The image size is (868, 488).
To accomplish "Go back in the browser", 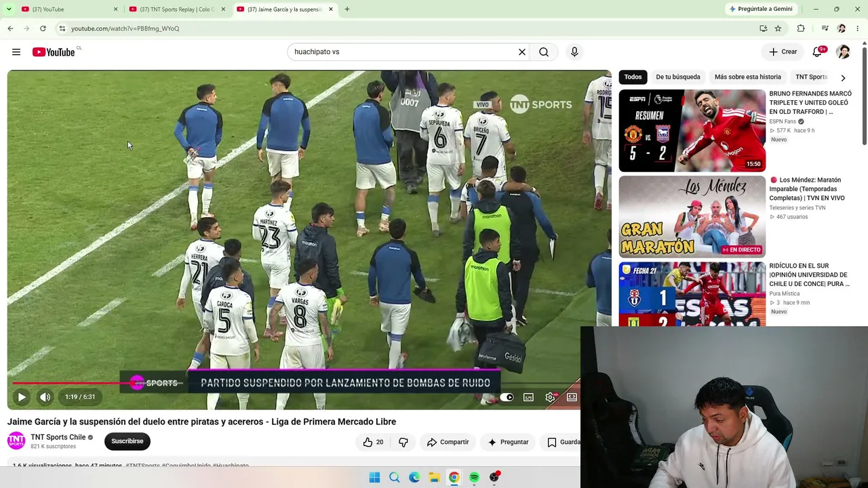I will click(10, 28).
